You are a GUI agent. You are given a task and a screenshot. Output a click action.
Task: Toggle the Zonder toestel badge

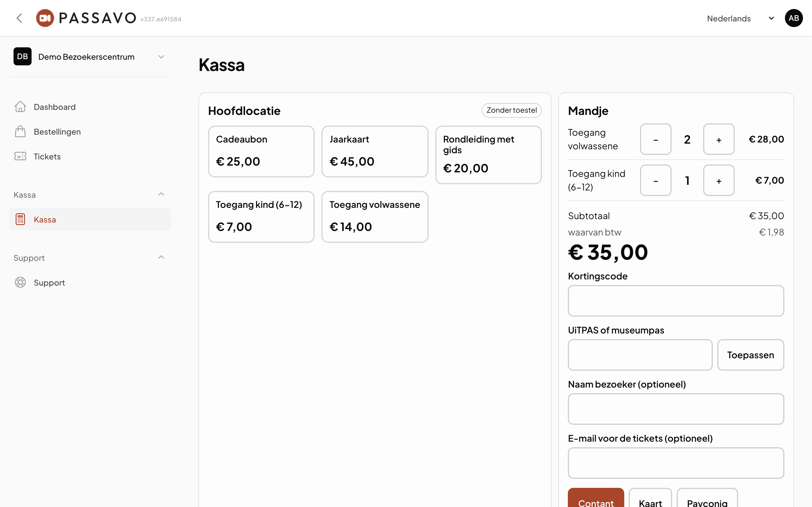coord(511,110)
